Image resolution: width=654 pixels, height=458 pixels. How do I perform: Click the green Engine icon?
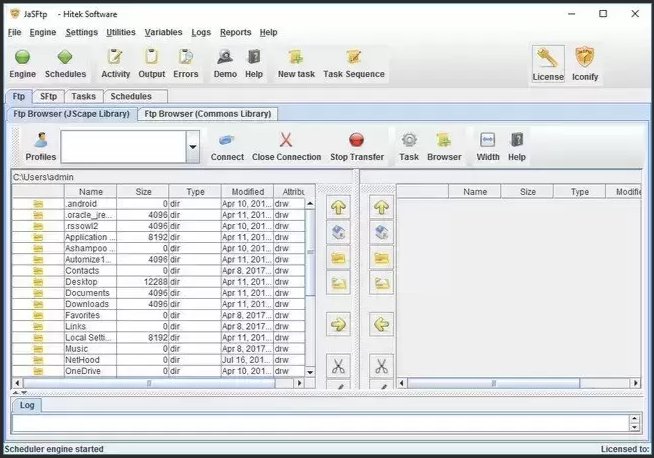pos(23,57)
